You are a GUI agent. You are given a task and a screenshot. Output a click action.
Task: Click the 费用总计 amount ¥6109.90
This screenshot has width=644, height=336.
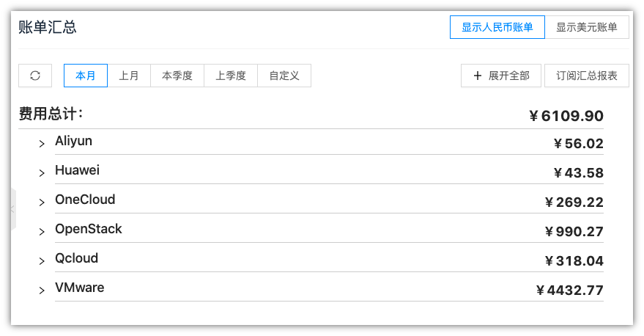566,116
